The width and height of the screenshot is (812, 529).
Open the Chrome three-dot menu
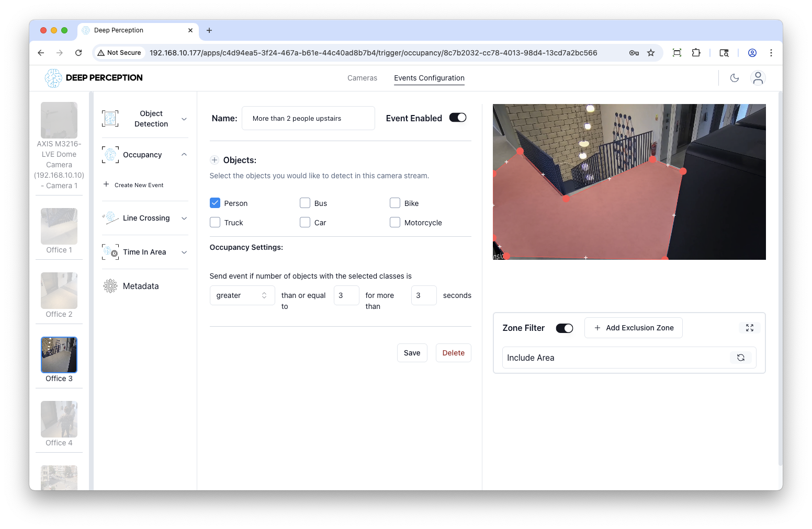coord(771,53)
